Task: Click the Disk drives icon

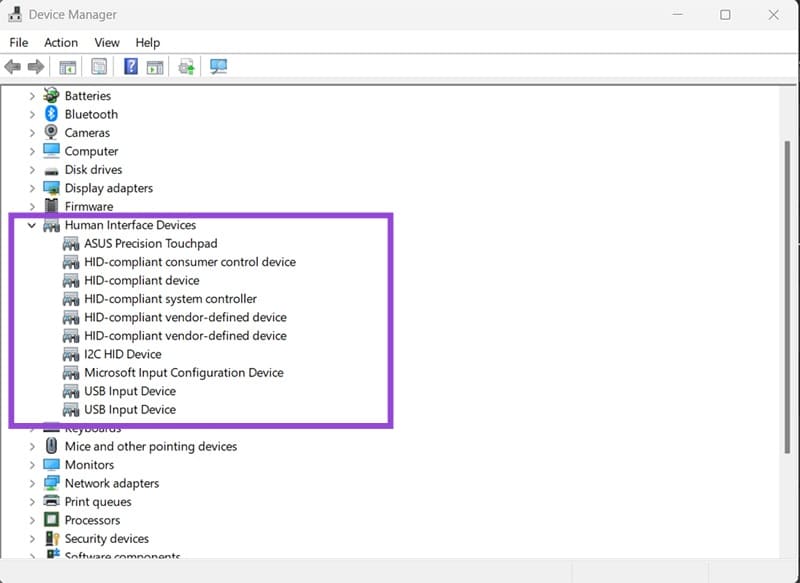Action: (x=51, y=171)
